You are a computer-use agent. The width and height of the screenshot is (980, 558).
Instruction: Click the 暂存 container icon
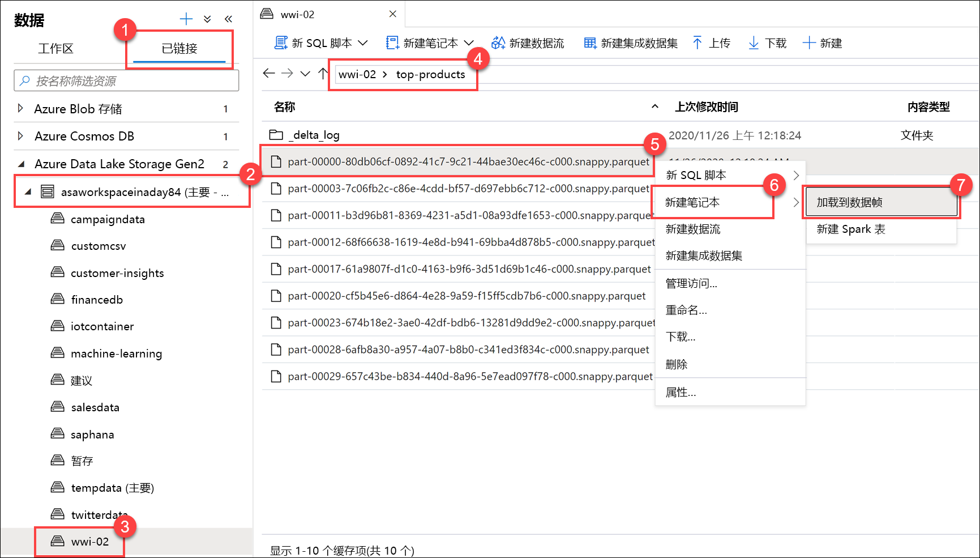pos(58,460)
